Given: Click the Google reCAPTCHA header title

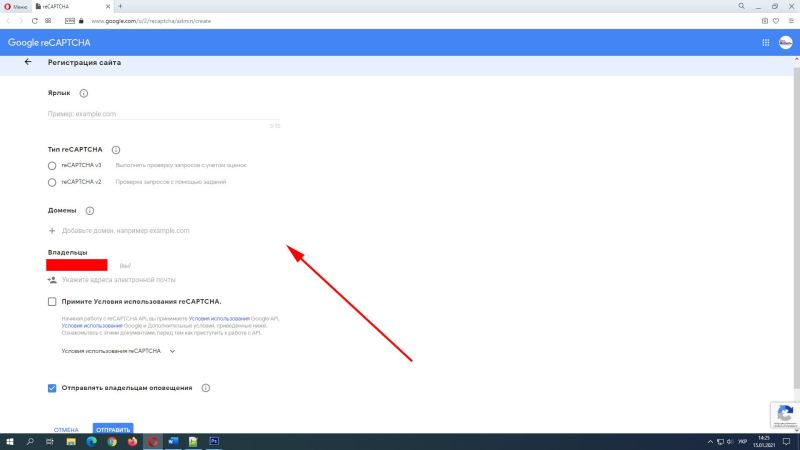Looking at the screenshot, I should coord(49,43).
